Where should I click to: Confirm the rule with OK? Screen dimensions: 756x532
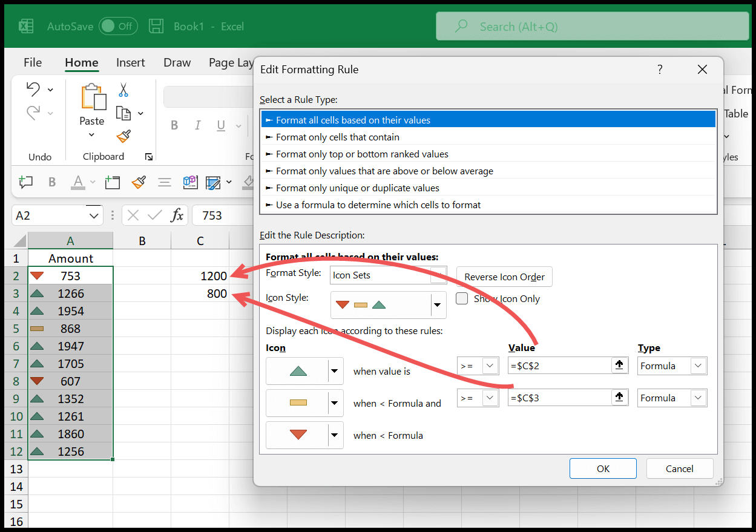pyautogui.click(x=602, y=468)
